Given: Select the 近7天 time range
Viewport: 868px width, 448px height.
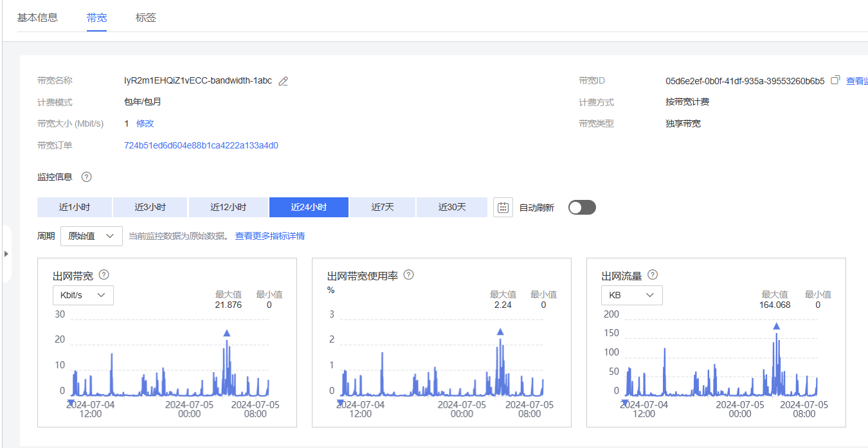Looking at the screenshot, I should [383, 208].
